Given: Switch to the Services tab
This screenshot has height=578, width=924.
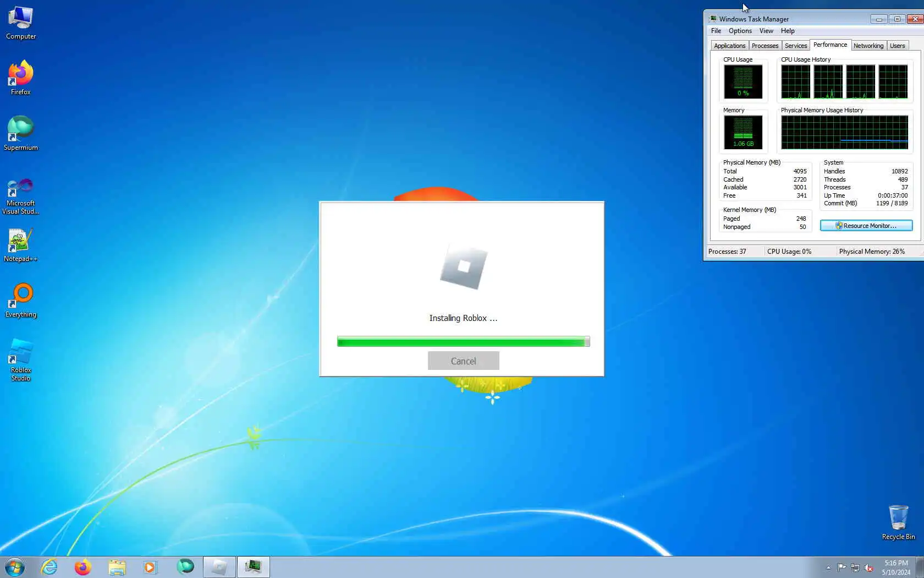Looking at the screenshot, I should coord(796,46).
